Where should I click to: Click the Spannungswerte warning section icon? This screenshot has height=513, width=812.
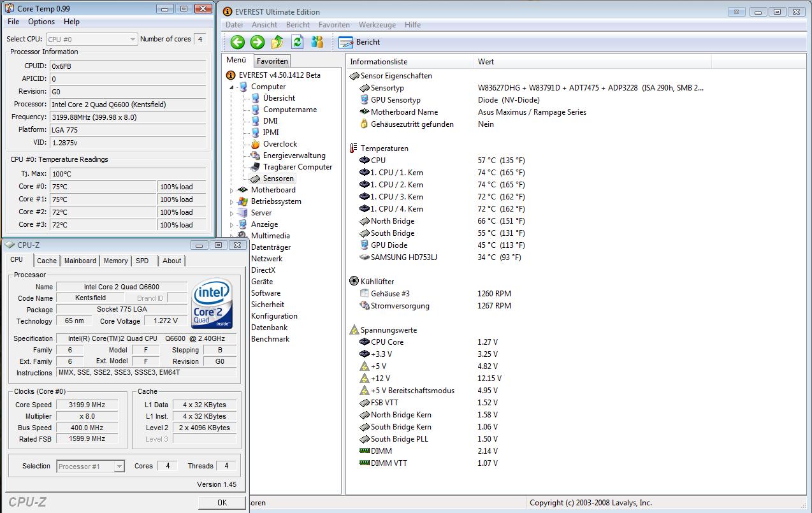pyautogui.click(x=354, y=330)
